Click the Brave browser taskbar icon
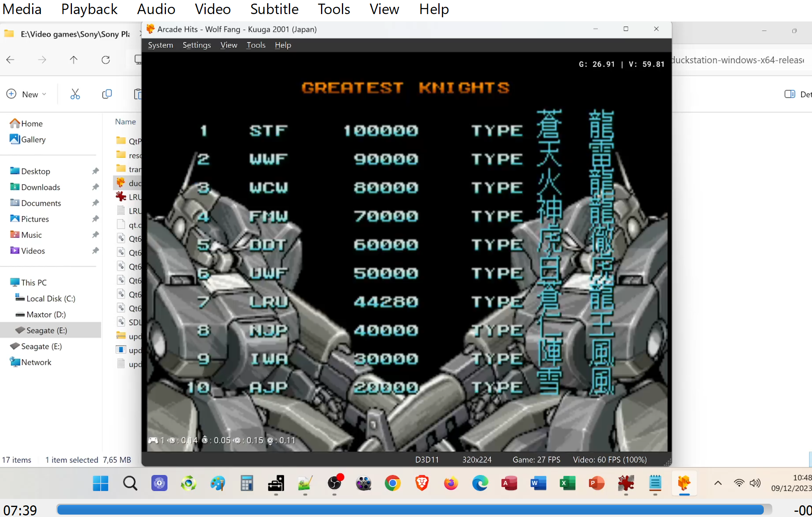The height and width of the screenshot is (517, 812). click(421, 483)
